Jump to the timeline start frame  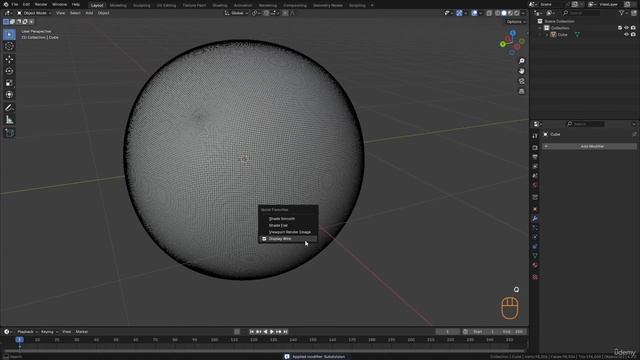tap(252, 332)
